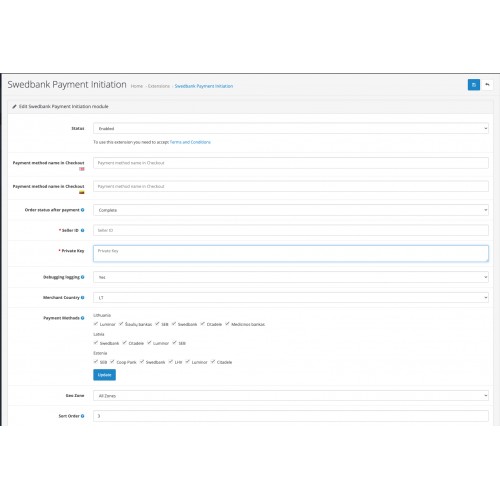Focus the first Payment method name in Checkout field
Screen dimensions: 500x500
pos(291,163)
